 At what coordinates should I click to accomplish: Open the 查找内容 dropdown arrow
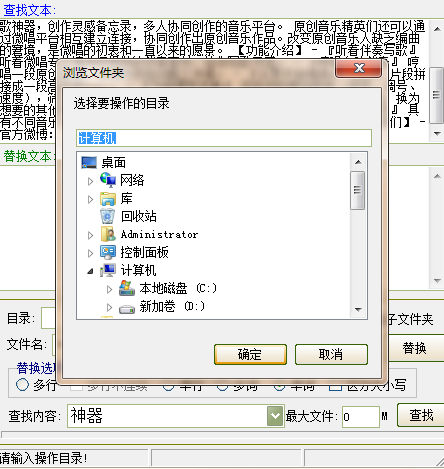tap(275, 416)
